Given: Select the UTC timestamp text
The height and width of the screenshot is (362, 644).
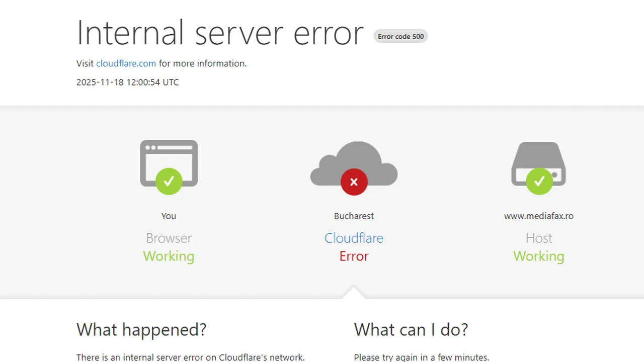Looking at the screenshot, I should click(x=127, y=82).
